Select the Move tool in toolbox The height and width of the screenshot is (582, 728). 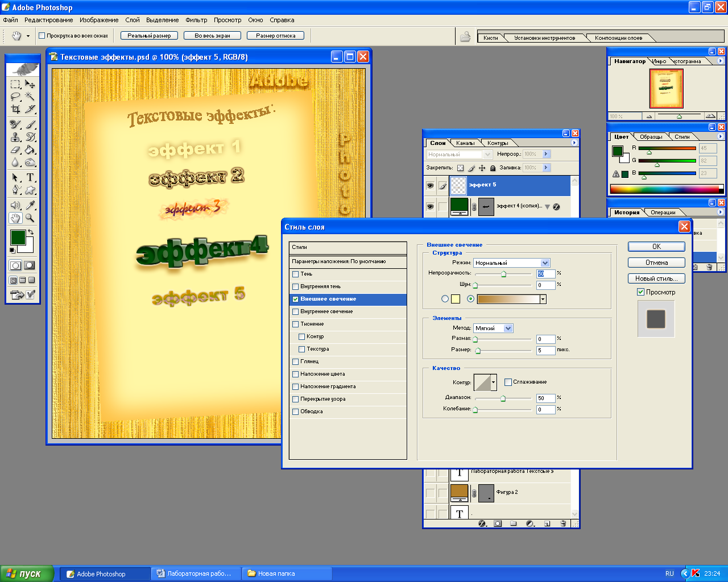point(30,84)
